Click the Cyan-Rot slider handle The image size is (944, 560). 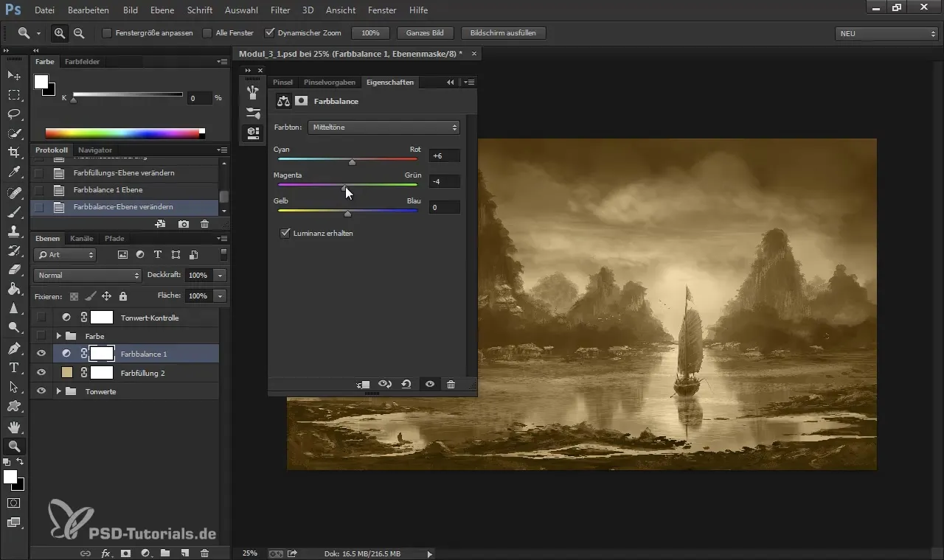pyautogui.click(x=352, y=163)
